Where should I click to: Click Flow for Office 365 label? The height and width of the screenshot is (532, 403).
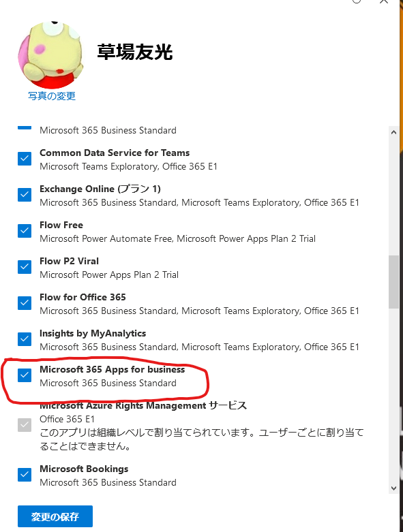[x=83, y=297]
